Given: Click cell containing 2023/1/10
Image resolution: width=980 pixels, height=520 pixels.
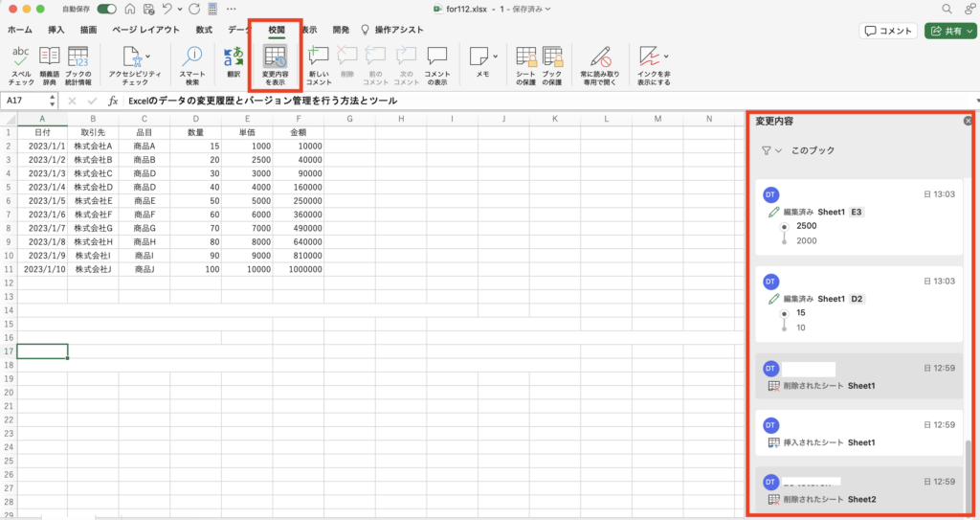Looking at the screenshot, I should (x=42, y=269).
